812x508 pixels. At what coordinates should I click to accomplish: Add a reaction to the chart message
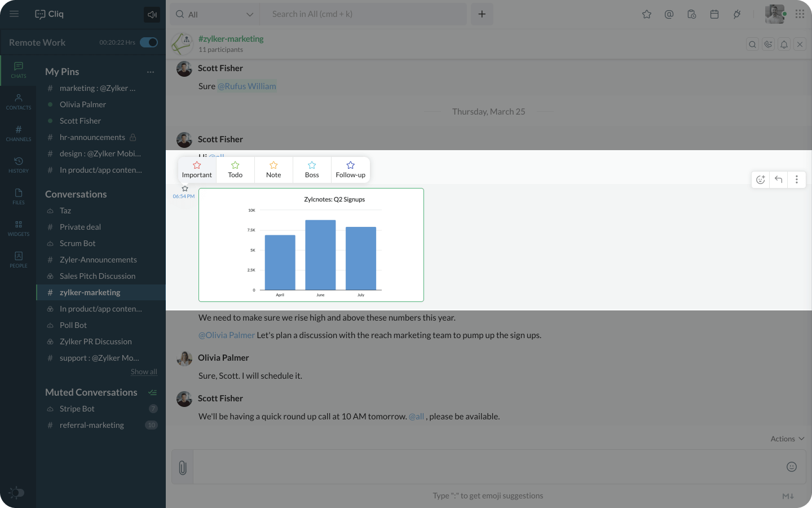tap(760, 179)
